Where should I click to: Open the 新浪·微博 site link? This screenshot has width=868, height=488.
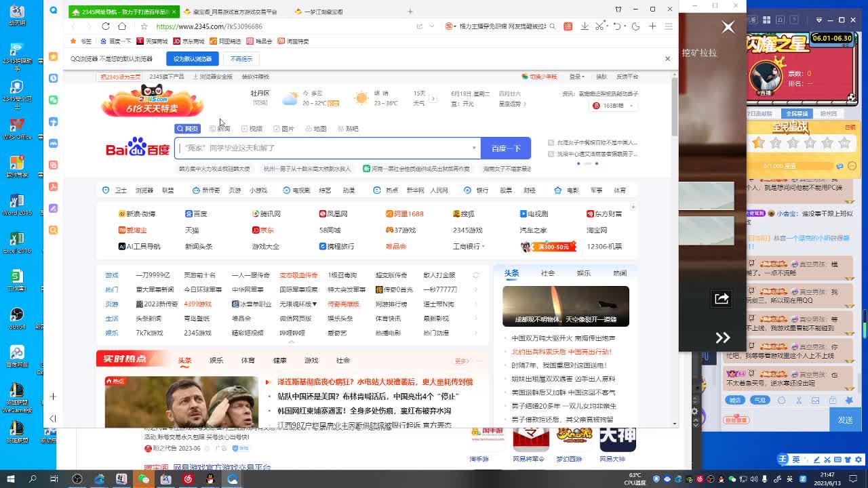pyautogui.click(x=136, y=213)
